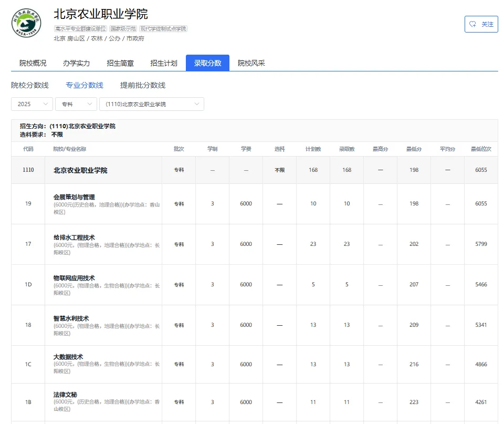Switch to the 办学实力 tab
This screenshot has height=424, width=504.
click(76, 63)
